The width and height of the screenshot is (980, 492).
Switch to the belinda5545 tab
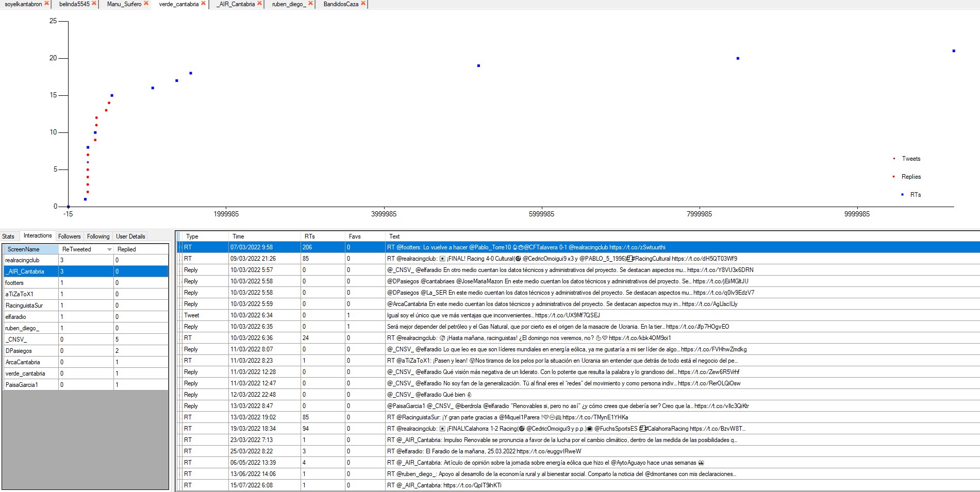pos(74,4)
